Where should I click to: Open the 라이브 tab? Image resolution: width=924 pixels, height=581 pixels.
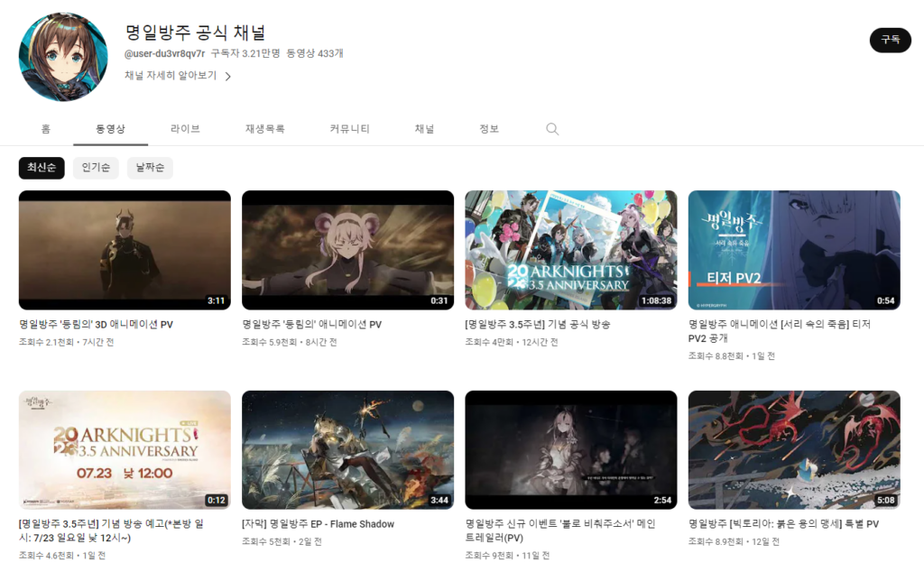185,129
